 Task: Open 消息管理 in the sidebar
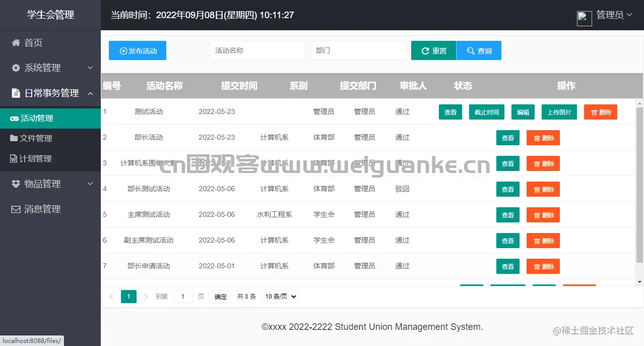pyautogui.click(x=50, y=209)
